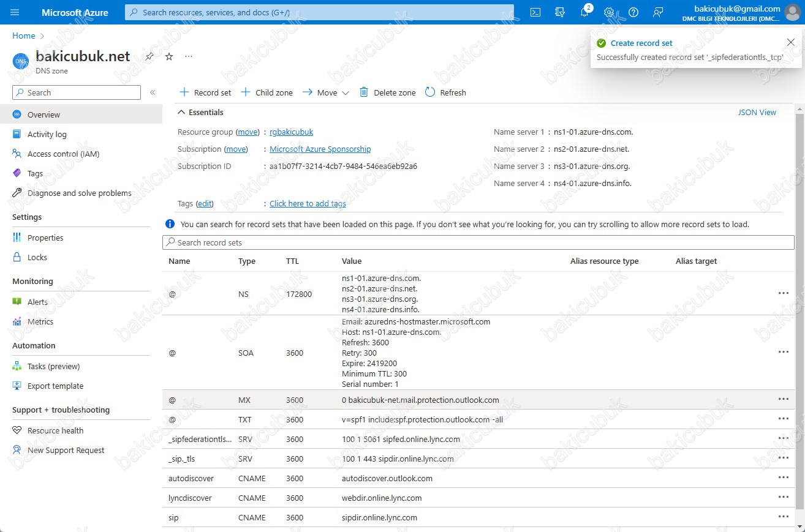
Task: Open the rgbakicubuk resource group link
Action: coord(292,132)
